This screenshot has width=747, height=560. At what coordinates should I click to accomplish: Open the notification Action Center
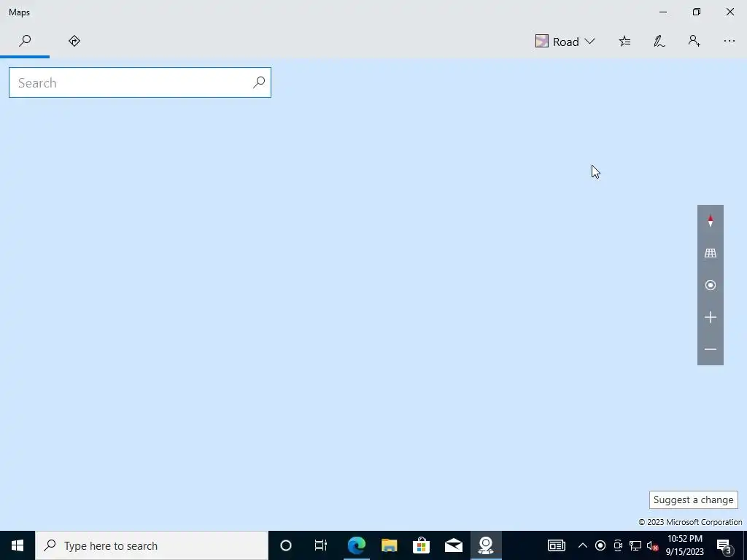click(724, 545)
